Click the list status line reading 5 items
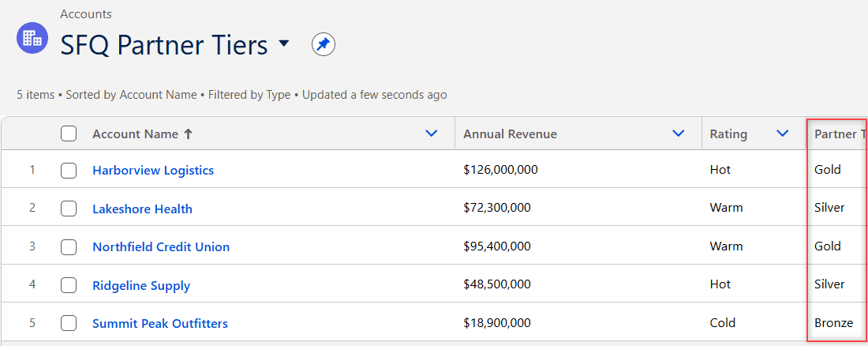 pyautogui.click(x=231, y=95)
